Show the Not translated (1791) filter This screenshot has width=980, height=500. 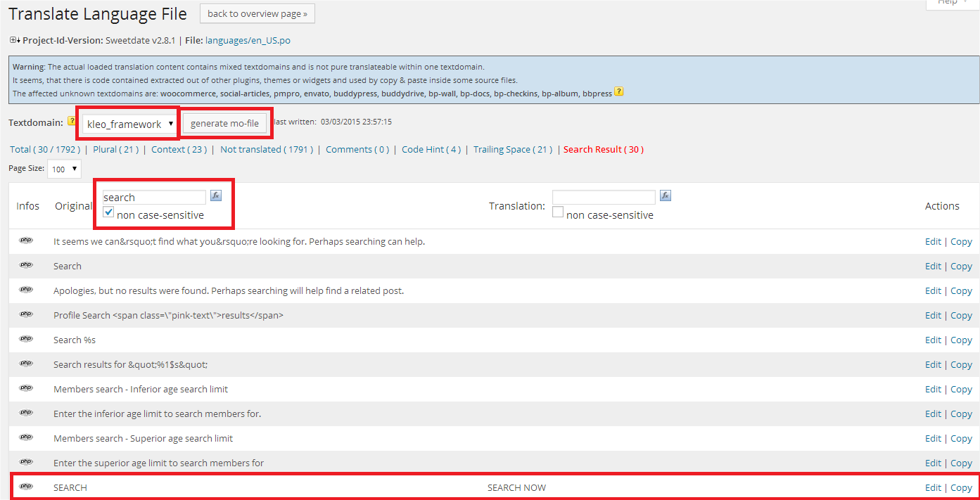tap(266, 149)
